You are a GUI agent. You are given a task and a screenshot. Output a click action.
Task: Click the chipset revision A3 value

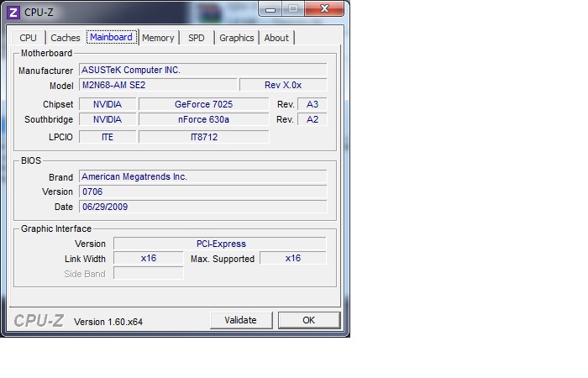tap(312, 104)
